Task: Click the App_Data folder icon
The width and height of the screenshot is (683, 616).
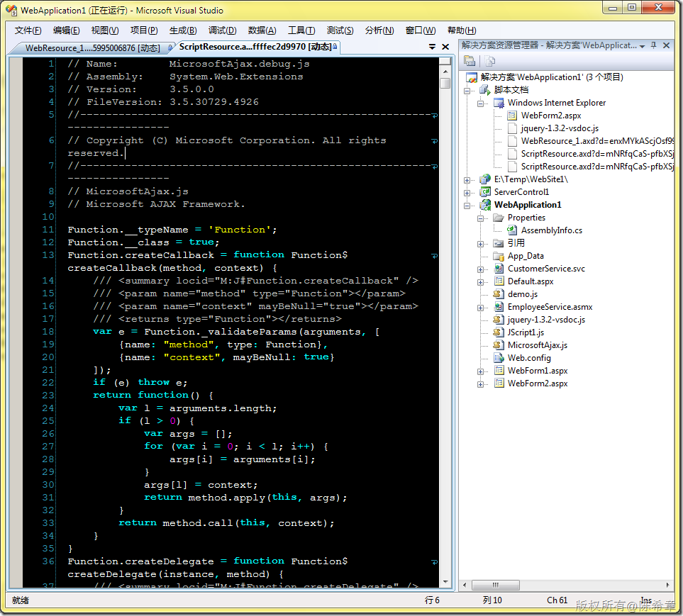Action: [x=499, y=256]
